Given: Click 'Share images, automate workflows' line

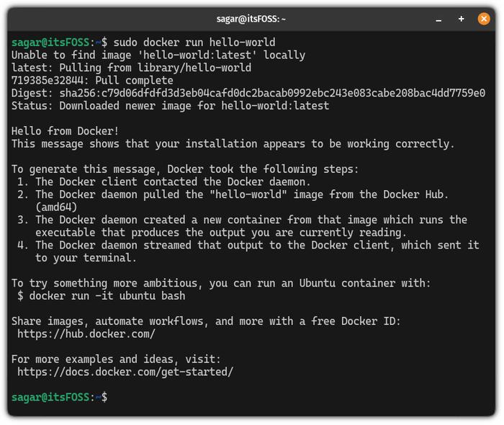Looking at the screenshot, I should [207, 321].
